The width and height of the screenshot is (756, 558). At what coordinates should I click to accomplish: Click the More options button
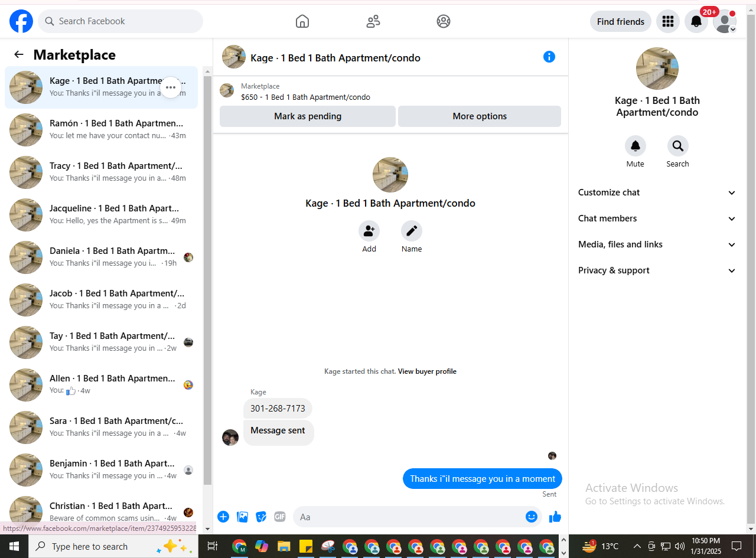coord(480,116)
